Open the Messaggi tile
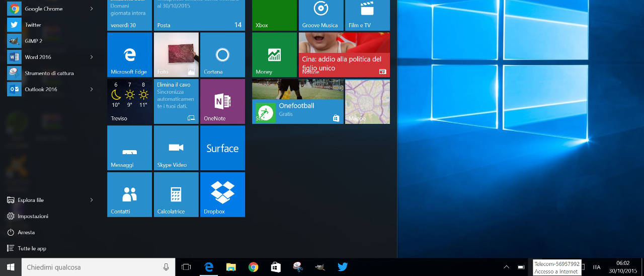This screenshot has height=276, width=644. tap(129, 148)
